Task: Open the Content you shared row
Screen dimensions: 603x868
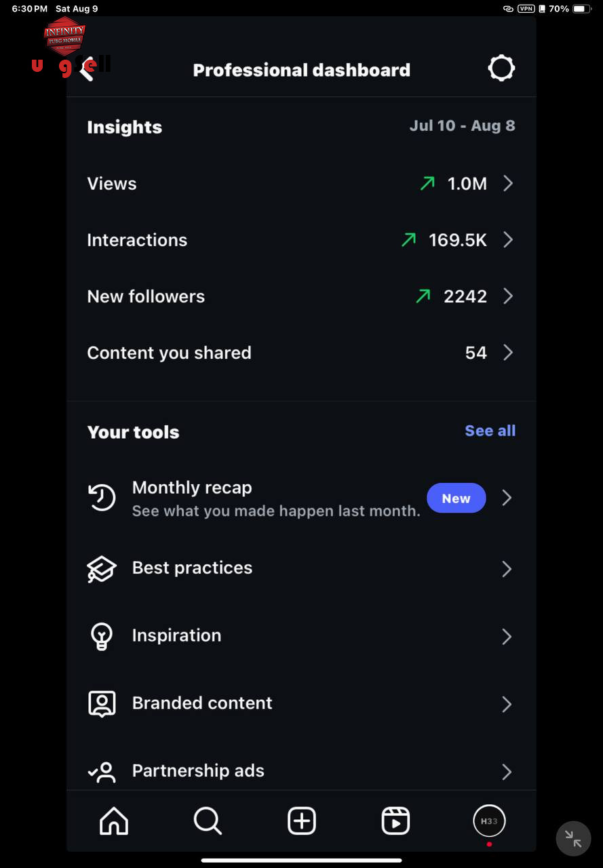Action: pos(301,353)
